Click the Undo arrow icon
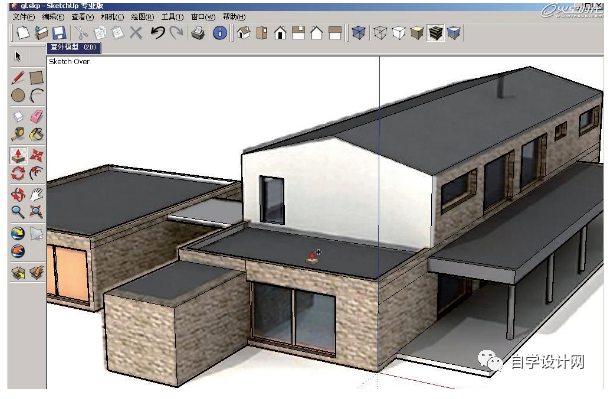Viewport: 613px width, 399px height. (158, 33)
